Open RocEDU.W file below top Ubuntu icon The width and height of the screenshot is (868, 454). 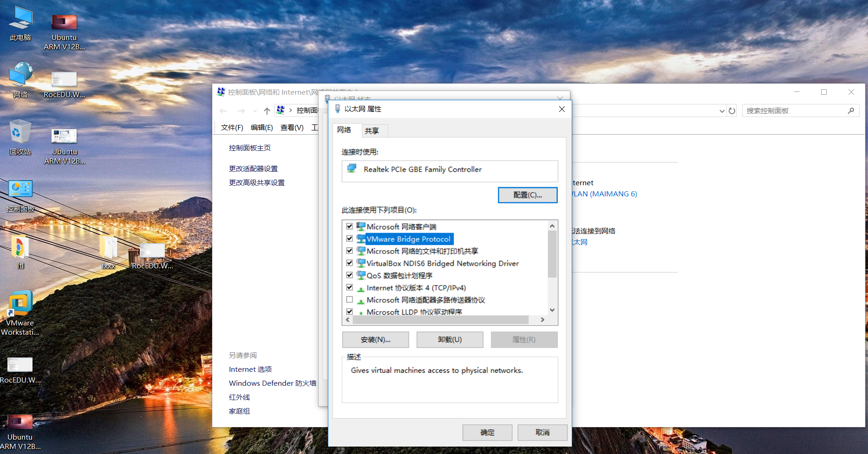[x=64, y=84]
